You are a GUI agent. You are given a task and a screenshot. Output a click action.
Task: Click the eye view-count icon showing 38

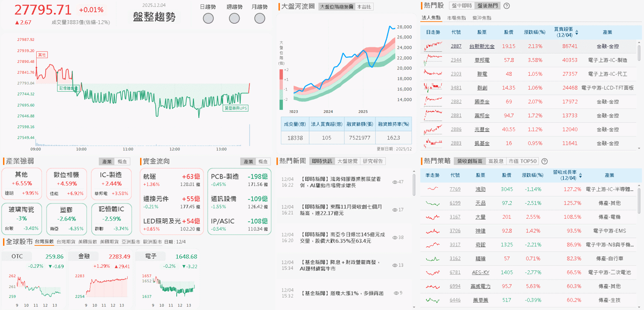395,237
